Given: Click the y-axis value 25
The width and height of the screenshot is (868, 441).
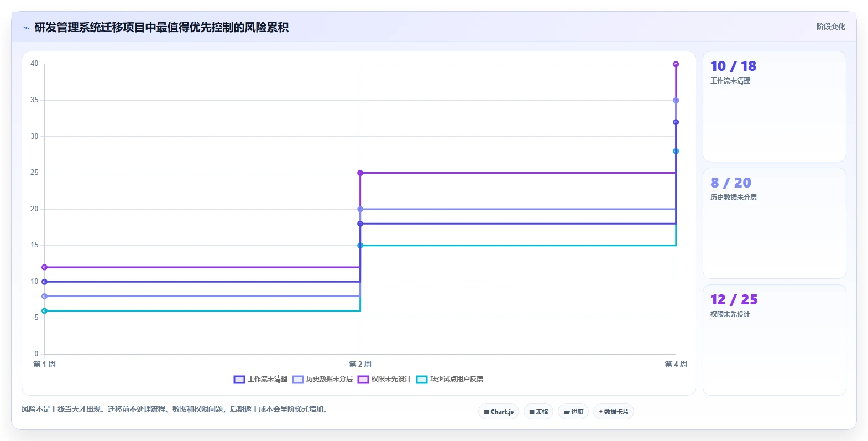Looking at the screenshot, I should pos(34,173).
